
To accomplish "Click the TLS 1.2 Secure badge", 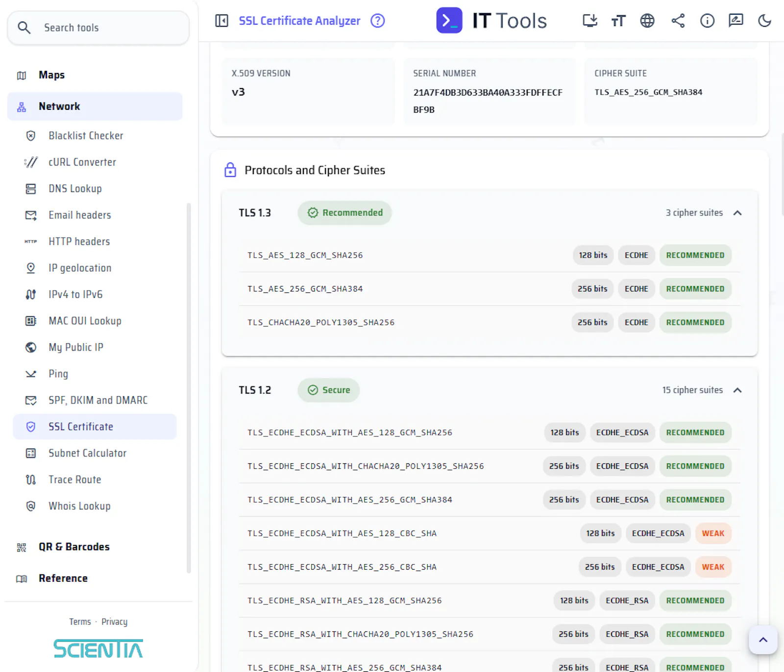I will (329, 390).
